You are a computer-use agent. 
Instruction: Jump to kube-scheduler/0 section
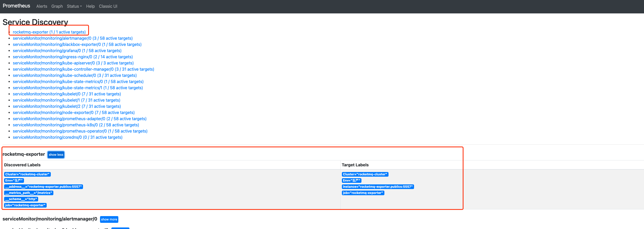pos(75,75)
